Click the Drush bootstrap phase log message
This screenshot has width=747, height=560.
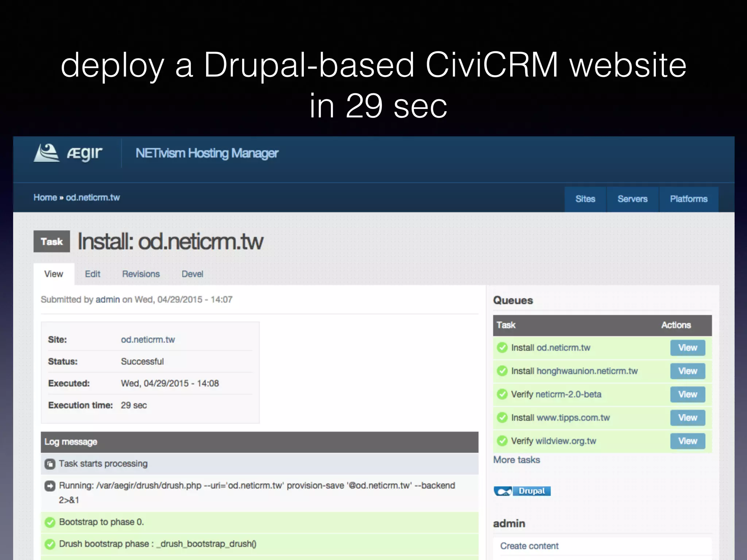tap(158, 544)
